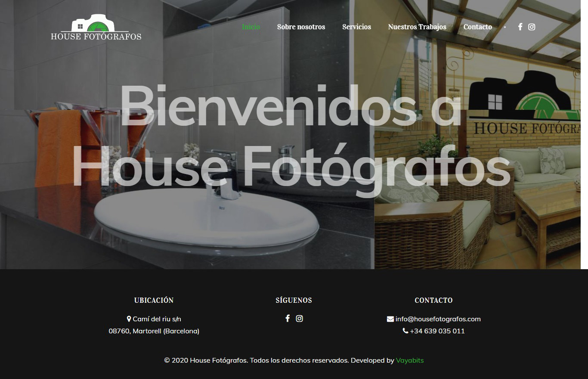Viewport: 588px width, 379px height.
Task: Click the map pin icon by Camí del riu
Action: (x=129, y=319)
